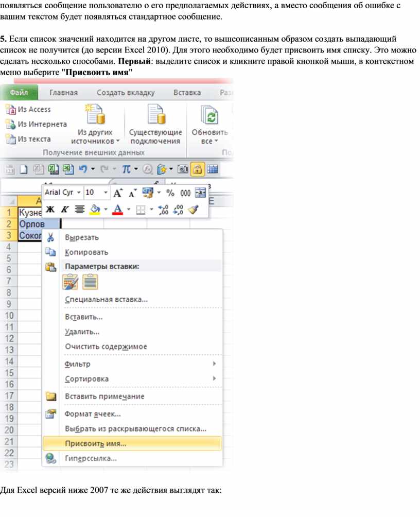The image size is (420, 517).
Task: Open Из других источников dropdown
Action: [x=95, y=124]
